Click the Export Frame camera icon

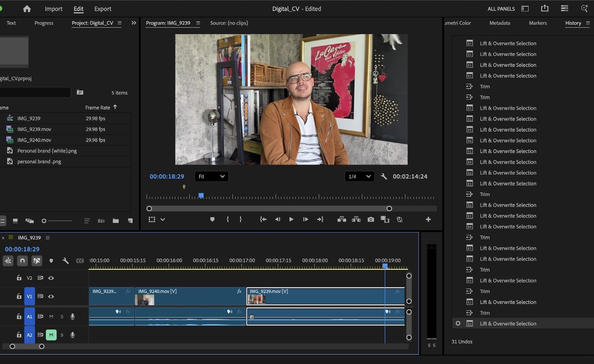coord(371,220)
